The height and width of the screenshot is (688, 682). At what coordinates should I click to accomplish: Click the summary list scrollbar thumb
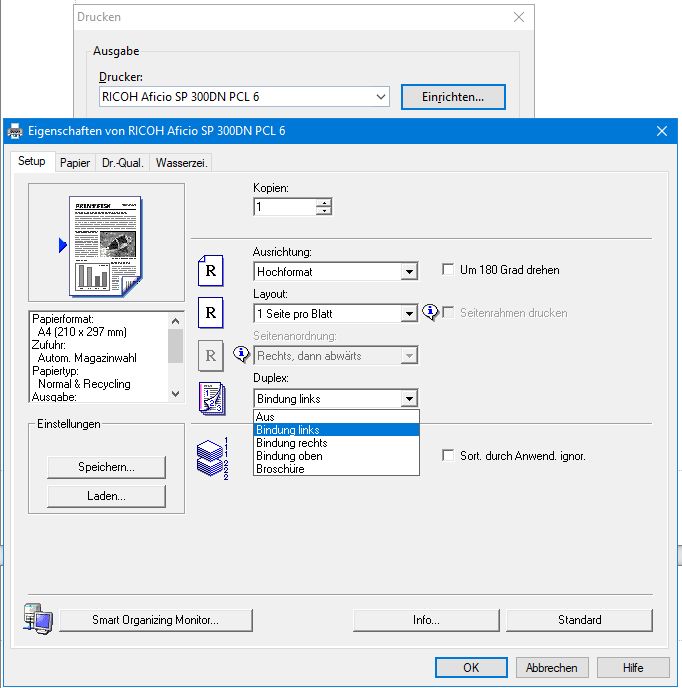coord(176,346)
